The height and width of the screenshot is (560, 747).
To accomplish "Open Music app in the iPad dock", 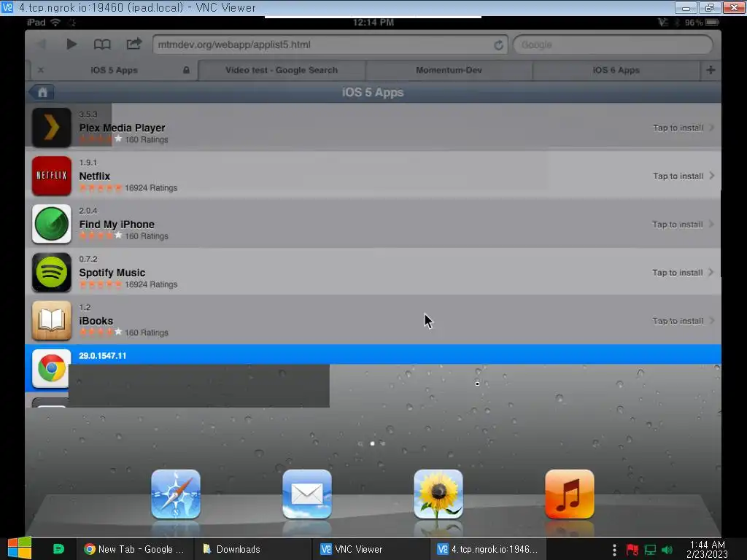I will 570,494.
